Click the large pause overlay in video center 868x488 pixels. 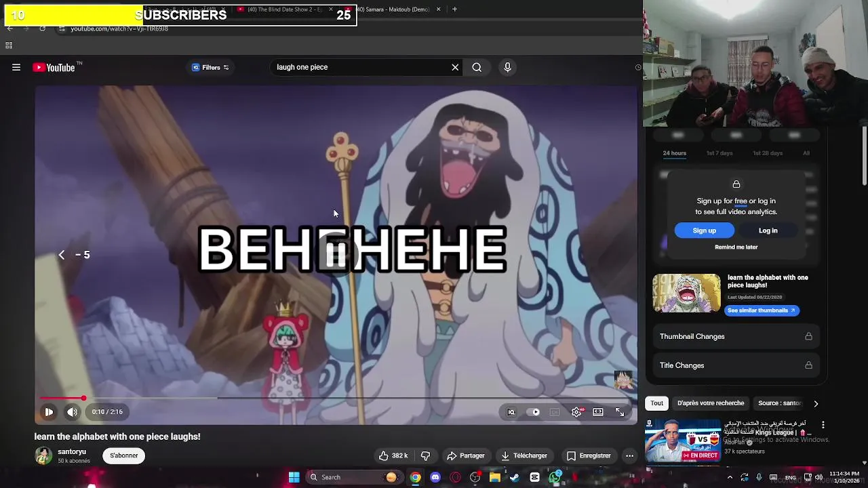pos(336,253)
